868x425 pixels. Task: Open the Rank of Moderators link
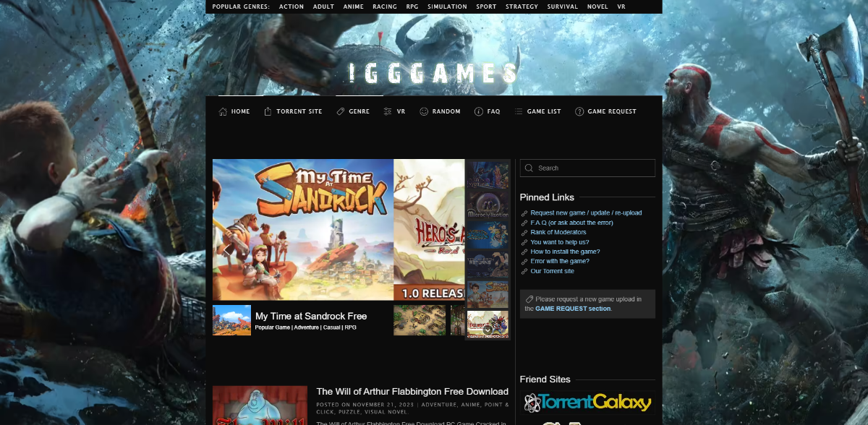click(x=558, y=233)
